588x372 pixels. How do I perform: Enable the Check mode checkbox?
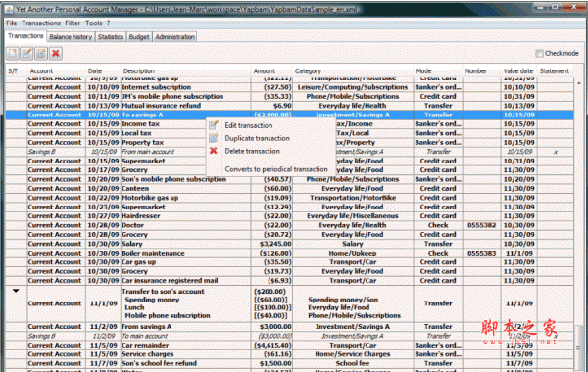pyautogui.click(x=539, y=53)
